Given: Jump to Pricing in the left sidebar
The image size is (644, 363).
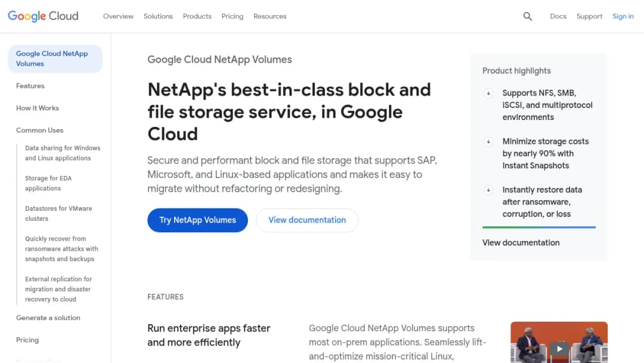Looking at the screenshot, I should (x=27, y=340).
